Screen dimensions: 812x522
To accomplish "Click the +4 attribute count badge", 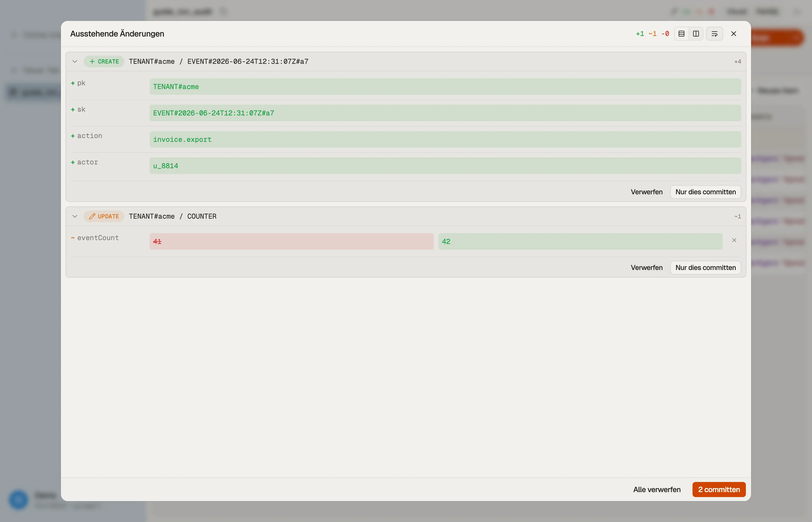I will (737, 61).
